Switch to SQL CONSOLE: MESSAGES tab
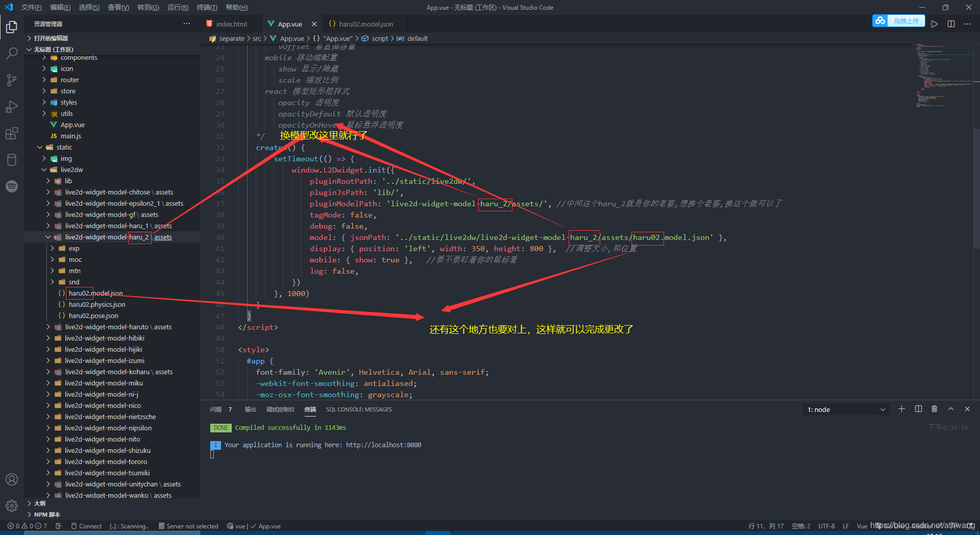This screenshot has height=535, width=980. tap(359, 409)
